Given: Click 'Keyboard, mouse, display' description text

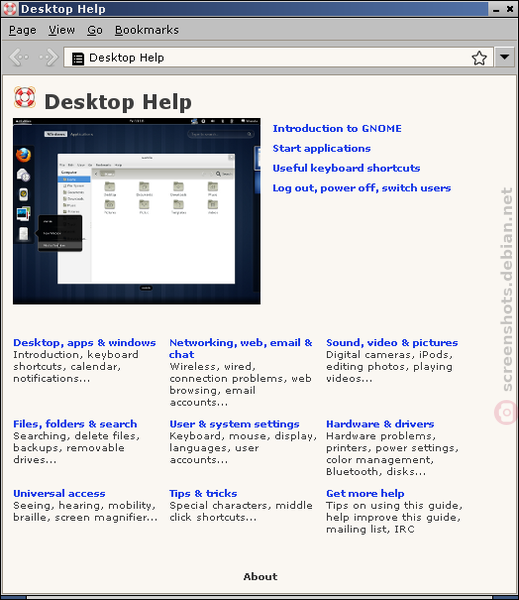Looking at the screenshot, I should coord(243,448).
